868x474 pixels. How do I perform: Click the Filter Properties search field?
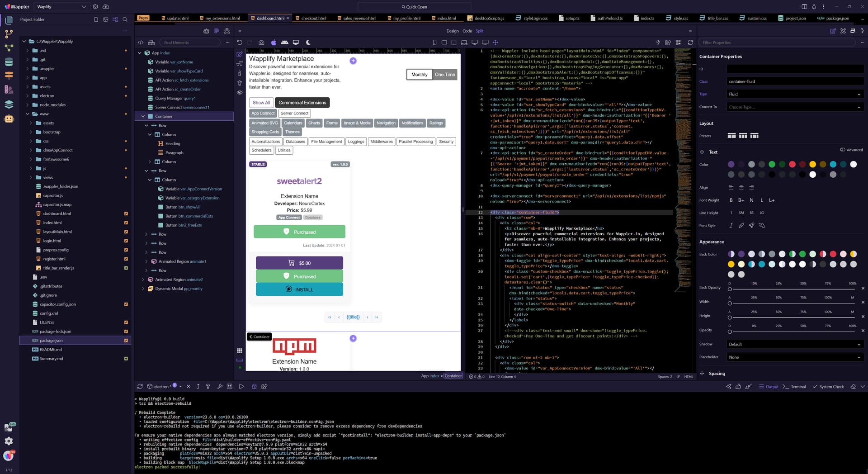777,43
